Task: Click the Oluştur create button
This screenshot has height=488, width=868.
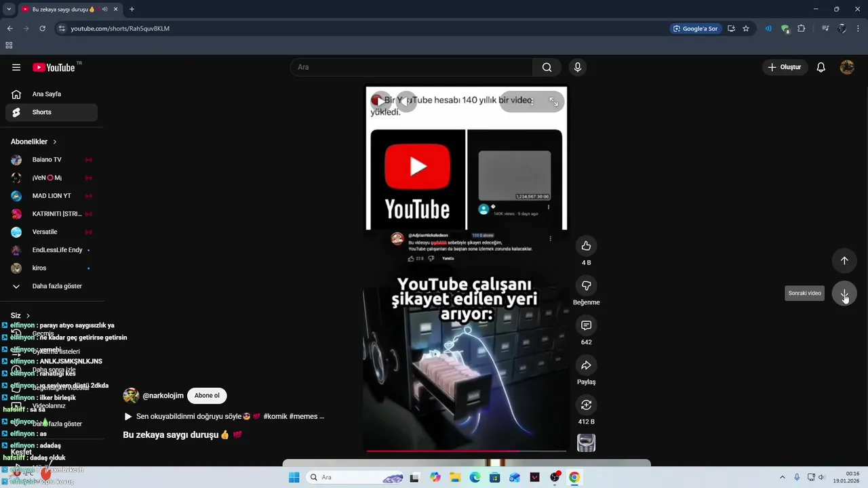Action: (x=785, y=67)
